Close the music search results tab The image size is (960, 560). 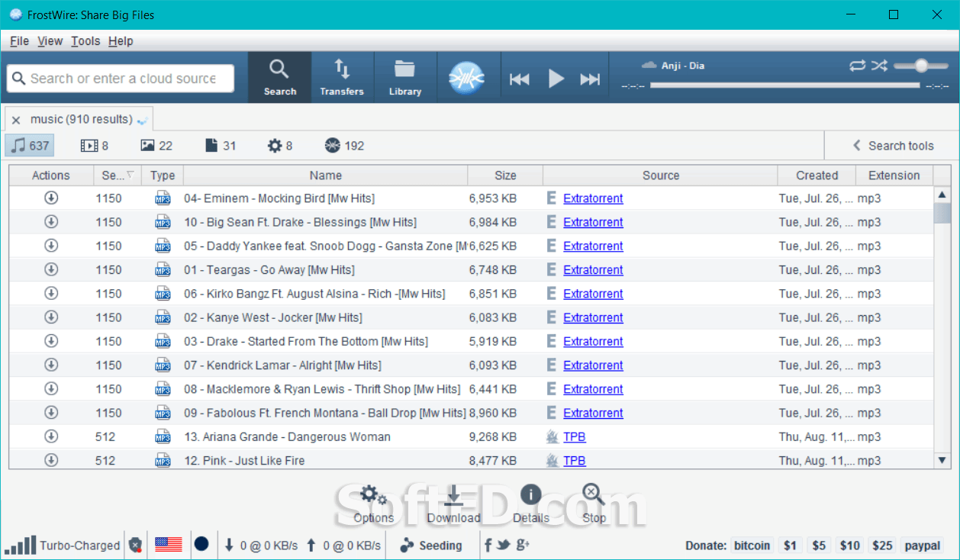click(16, 120)
